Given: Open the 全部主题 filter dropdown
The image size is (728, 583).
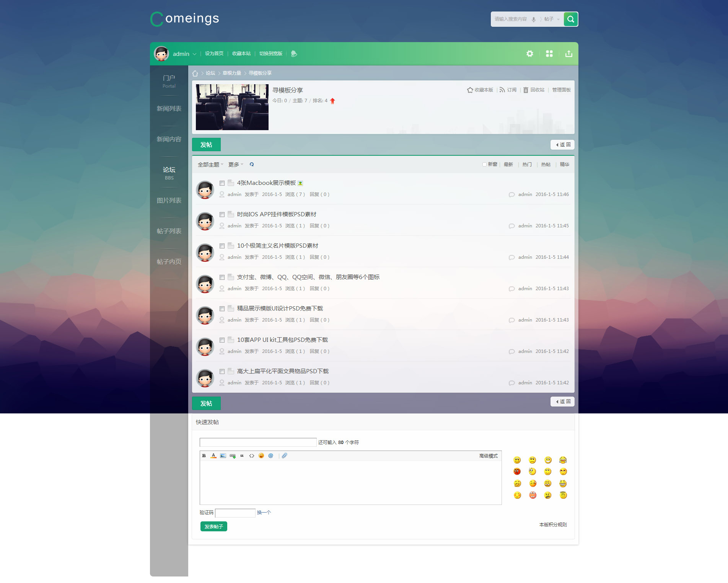Looking at the screenshot, I should (x=210, y=165).
